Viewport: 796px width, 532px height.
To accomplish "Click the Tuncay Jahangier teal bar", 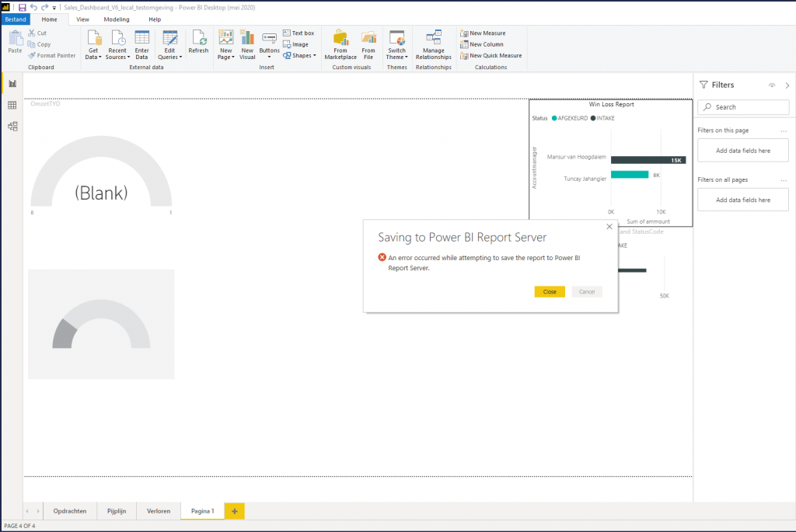I will 630,175.
